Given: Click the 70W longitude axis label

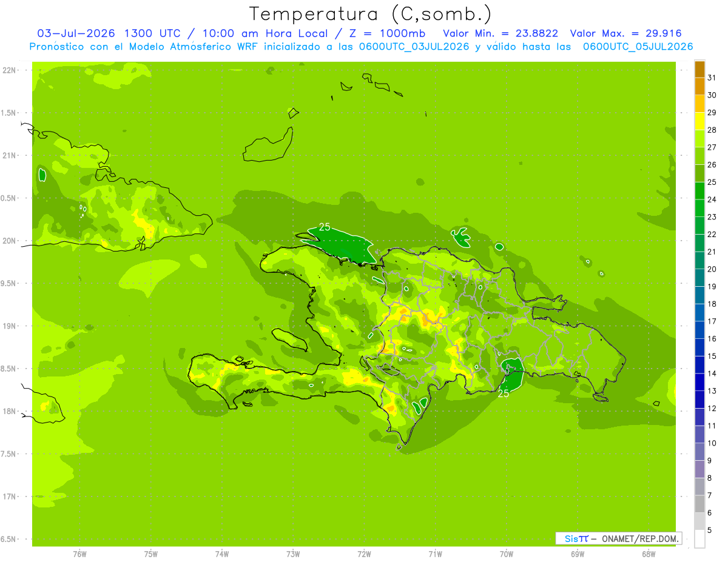Looking at the screenshot, I should [507, 554].
